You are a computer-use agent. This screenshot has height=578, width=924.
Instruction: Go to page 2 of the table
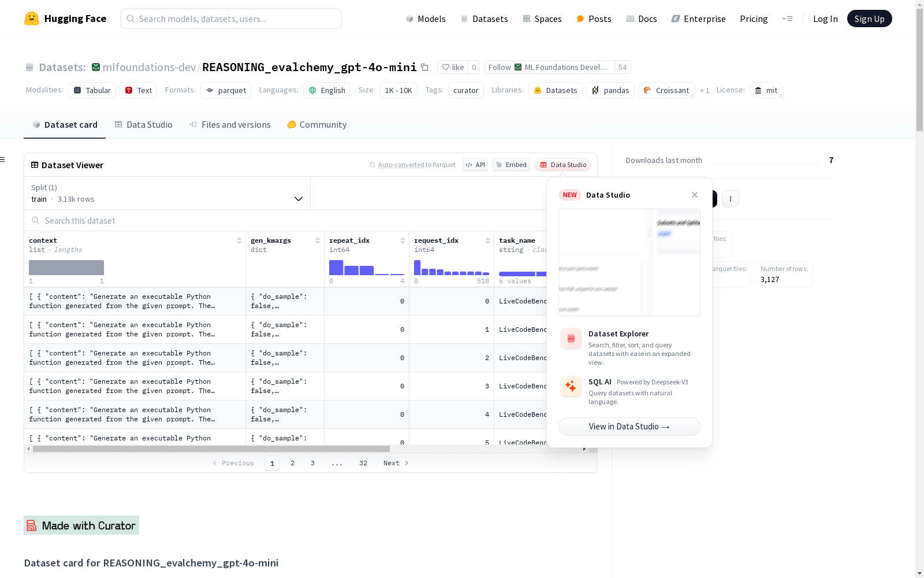pos(293,463)
